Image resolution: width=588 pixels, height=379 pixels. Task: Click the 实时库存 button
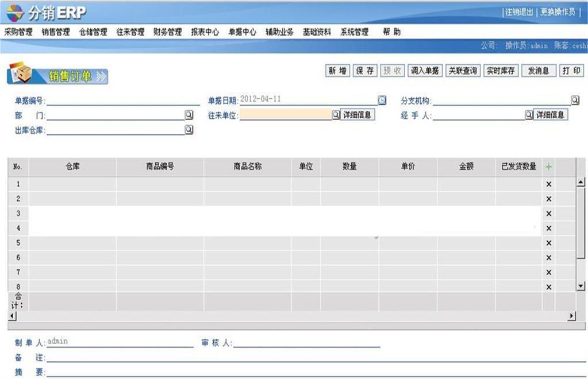[501, 71]
